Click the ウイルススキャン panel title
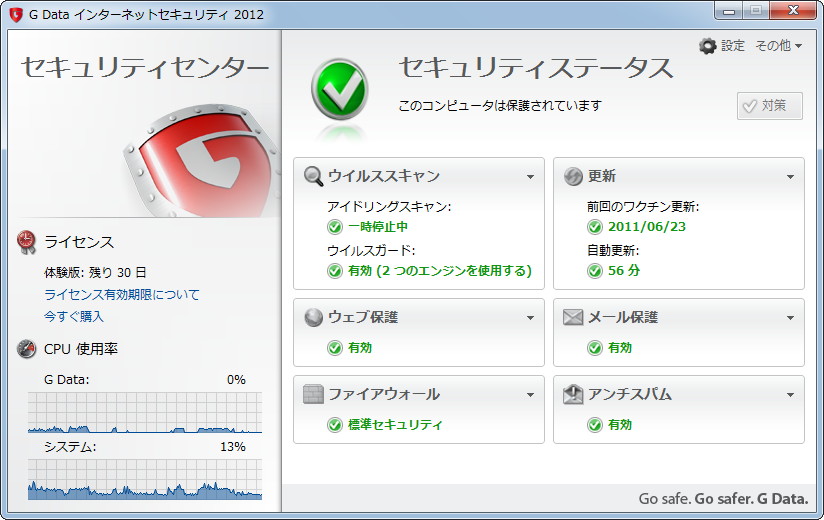Image resolution: width=824 pixels, height=520 pixels. 384,176
